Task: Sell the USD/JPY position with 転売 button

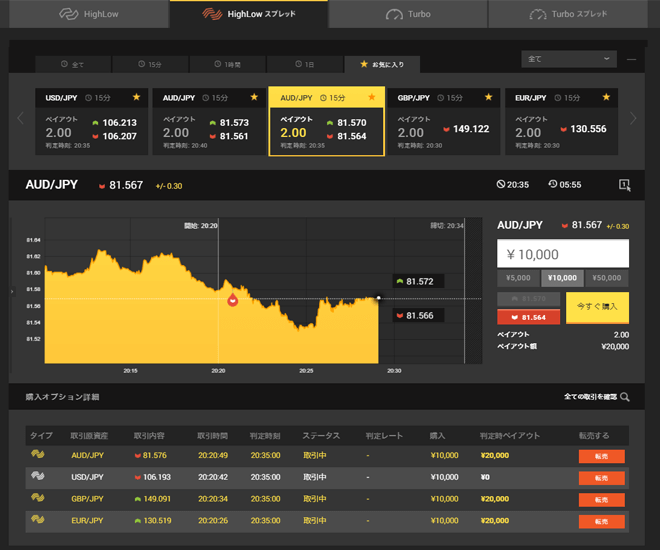Action: click(x=601, y=478)
